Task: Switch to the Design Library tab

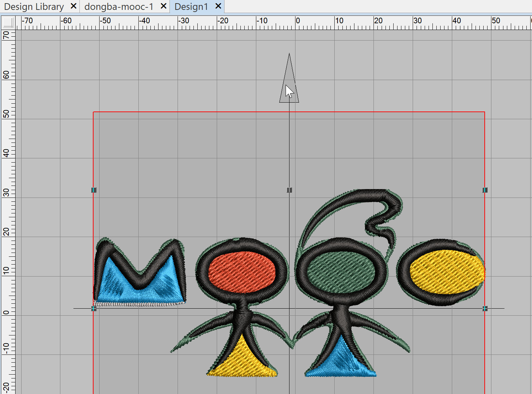Action: click(34, 6)
